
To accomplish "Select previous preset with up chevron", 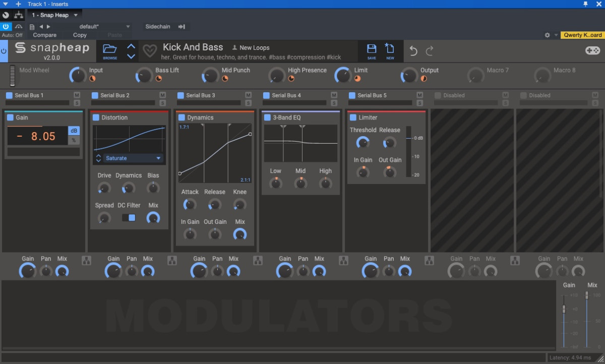I will [131, 46].
